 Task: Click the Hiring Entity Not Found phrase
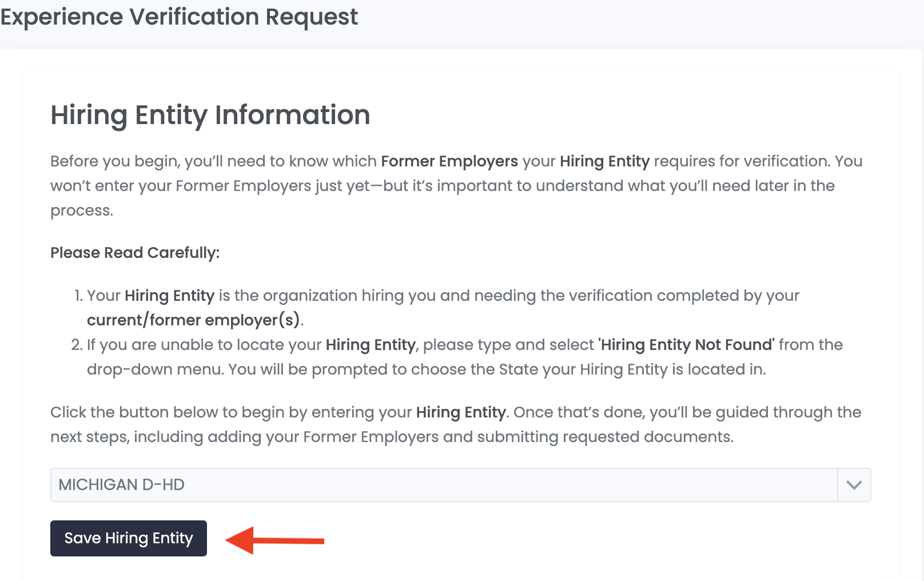pyautogui.click(x=685, y=345)
